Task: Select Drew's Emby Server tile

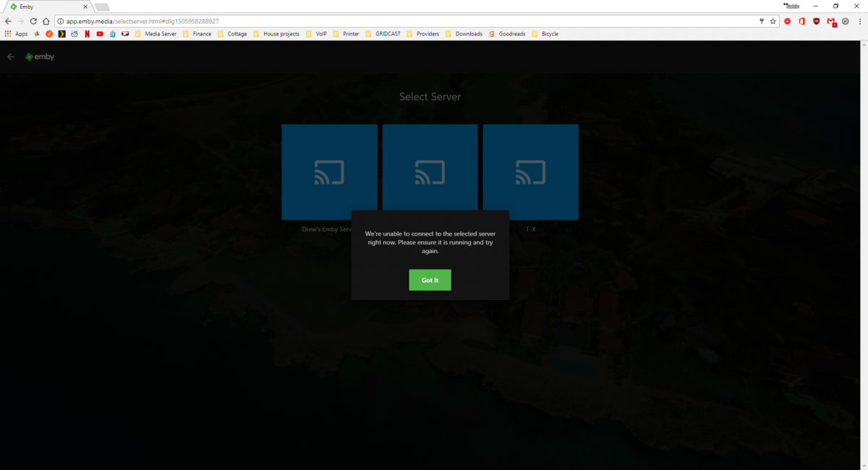Action: [x=329, y=172]
